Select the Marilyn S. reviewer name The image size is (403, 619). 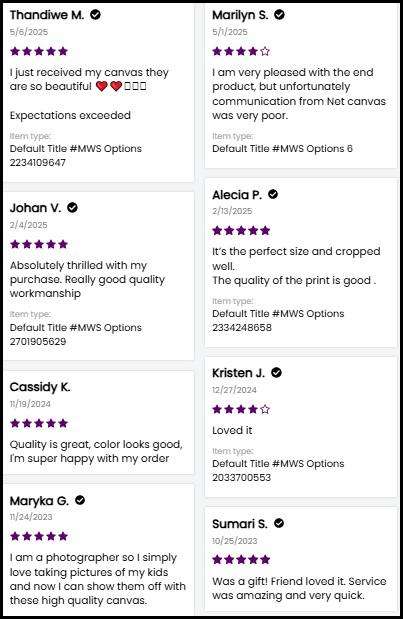click(240, 15)
